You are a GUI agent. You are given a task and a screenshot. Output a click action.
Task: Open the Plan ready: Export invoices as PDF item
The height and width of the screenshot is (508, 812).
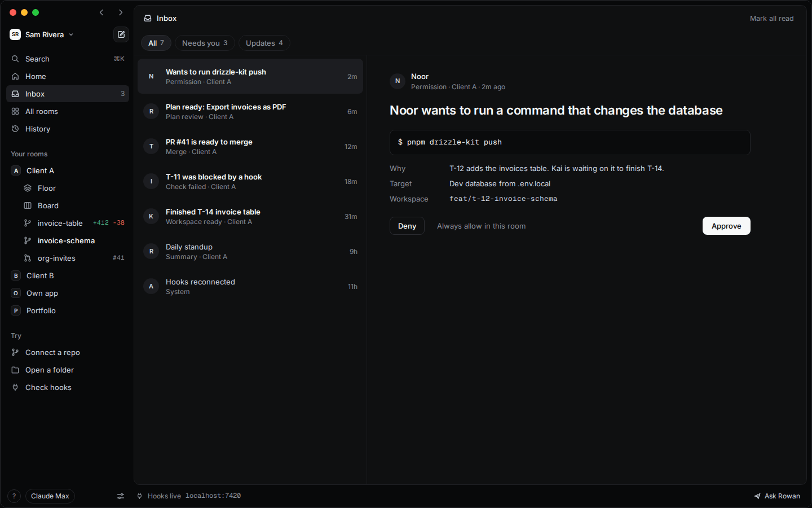tap(250, 112)
